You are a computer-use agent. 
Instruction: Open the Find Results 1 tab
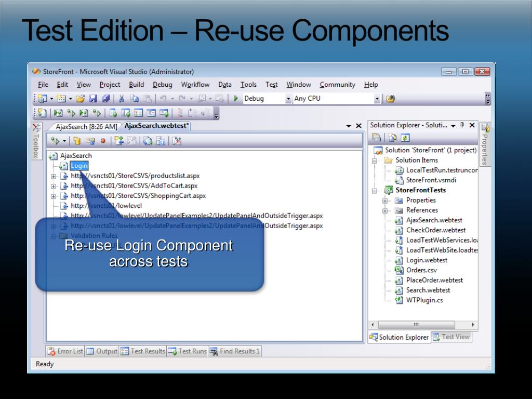tap(235, 351)
